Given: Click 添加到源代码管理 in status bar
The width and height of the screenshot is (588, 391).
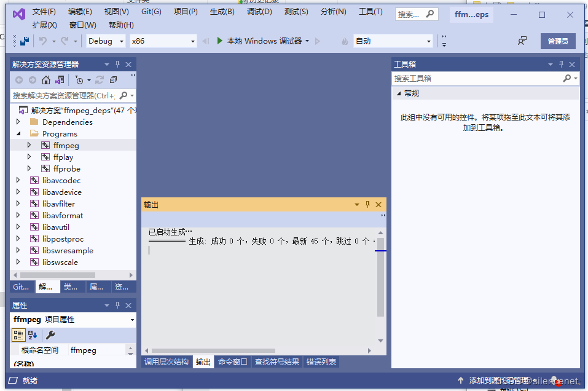Looking at the screenshot, I should (499, 380).
